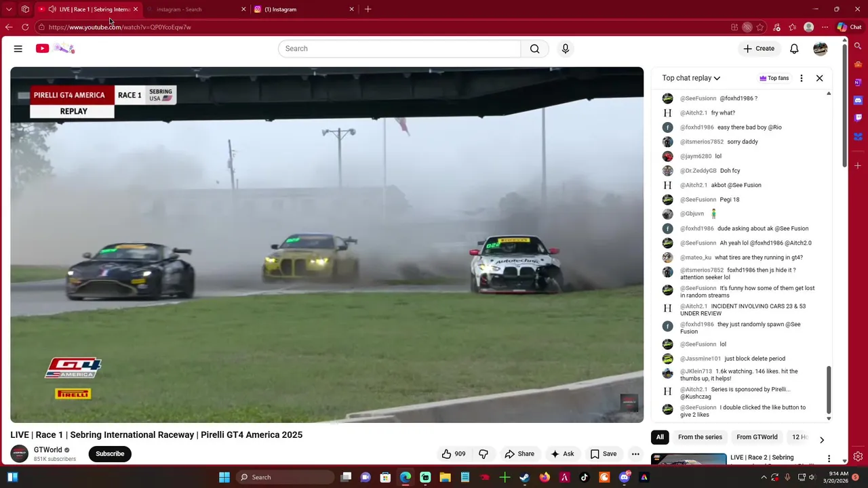The height and width of the screenshot is (488, 868).
Task: Add this page to favorites star
Action: 760,27
